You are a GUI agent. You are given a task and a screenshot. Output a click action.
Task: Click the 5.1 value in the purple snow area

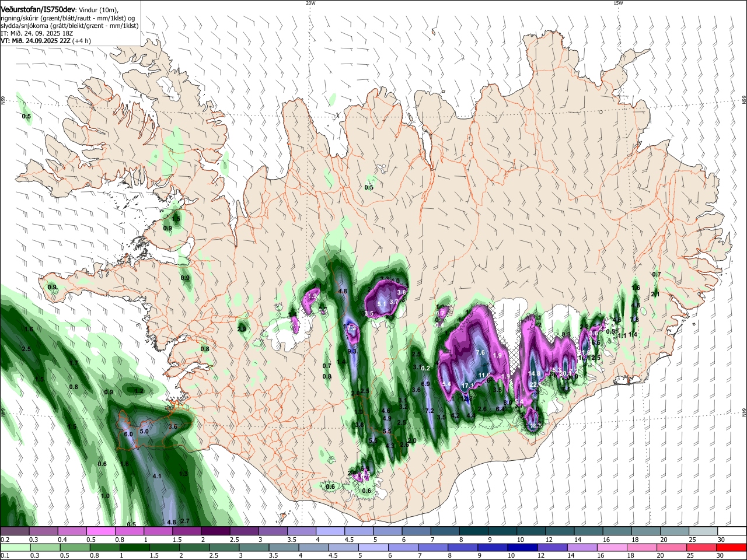(x=382, y=304)
